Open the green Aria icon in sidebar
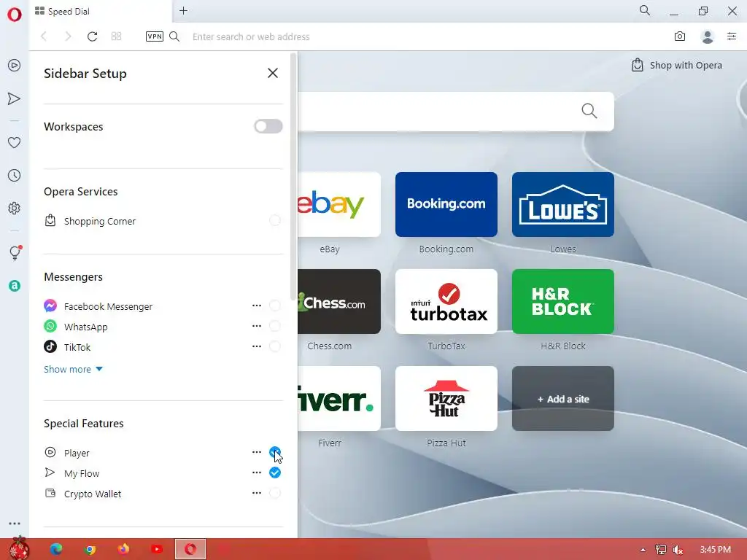747x560 pixels. click(x=15, y=286)
